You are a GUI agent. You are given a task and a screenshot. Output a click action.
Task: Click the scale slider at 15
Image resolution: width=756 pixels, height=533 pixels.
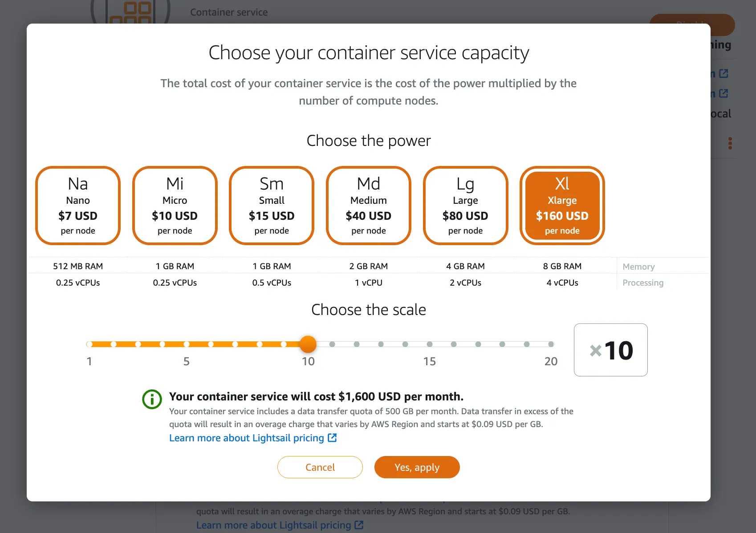(429, 344)
